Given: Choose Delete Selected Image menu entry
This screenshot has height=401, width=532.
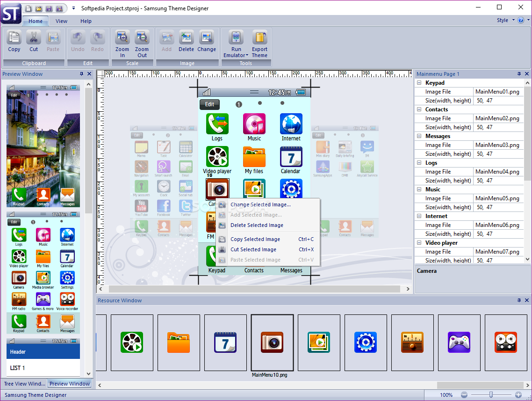Looking at the screenshot, I should (268, 225).
